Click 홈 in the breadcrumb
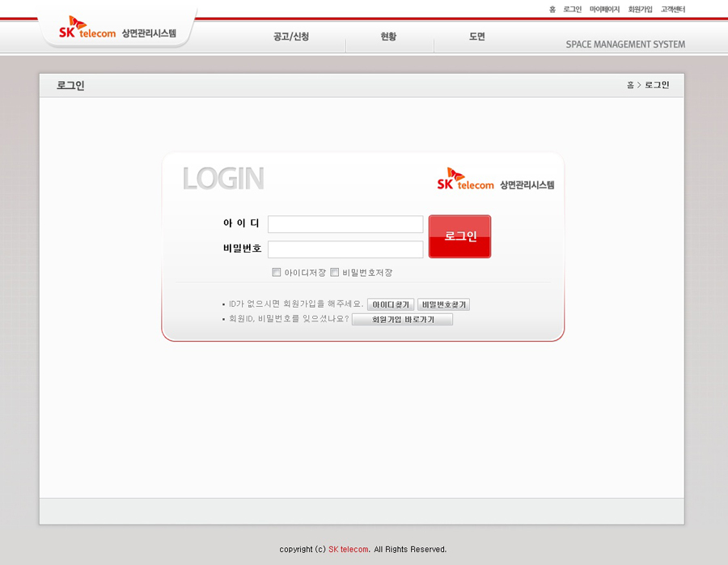The height and width of the screenshot is (565, 728). pyautogui.click(x=630, y=84)
